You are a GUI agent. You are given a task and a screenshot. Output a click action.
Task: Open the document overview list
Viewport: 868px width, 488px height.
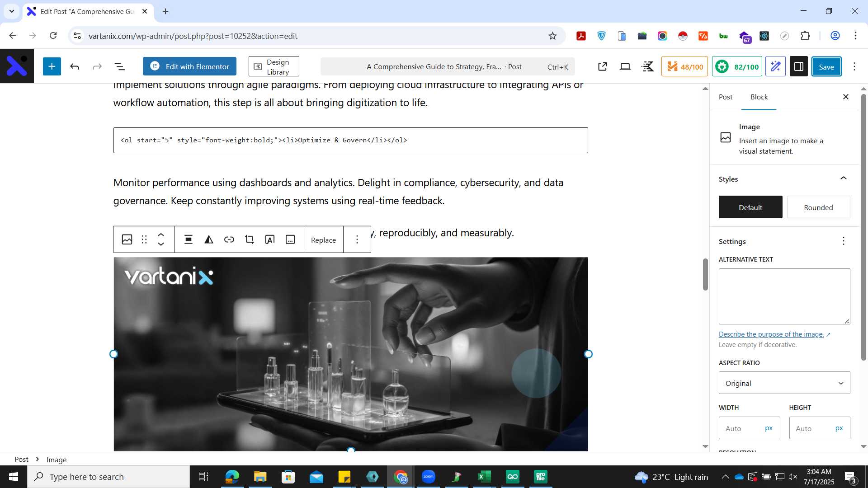coord(120,66)
